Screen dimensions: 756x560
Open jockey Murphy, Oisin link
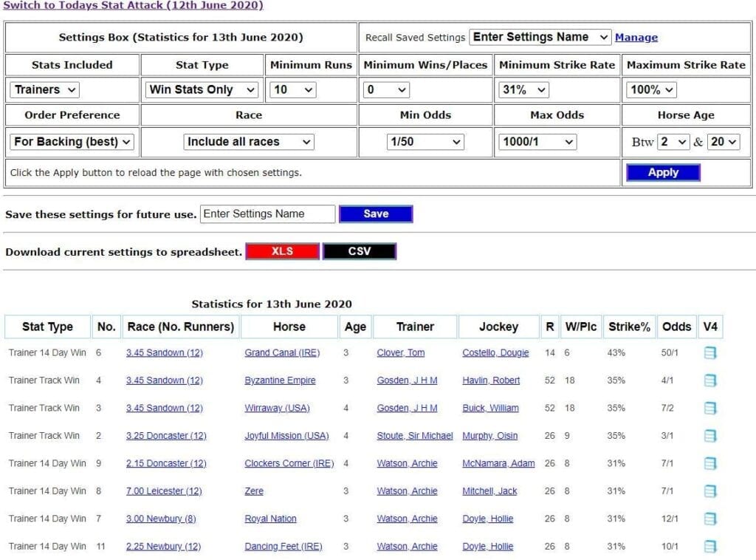(490, 436)
